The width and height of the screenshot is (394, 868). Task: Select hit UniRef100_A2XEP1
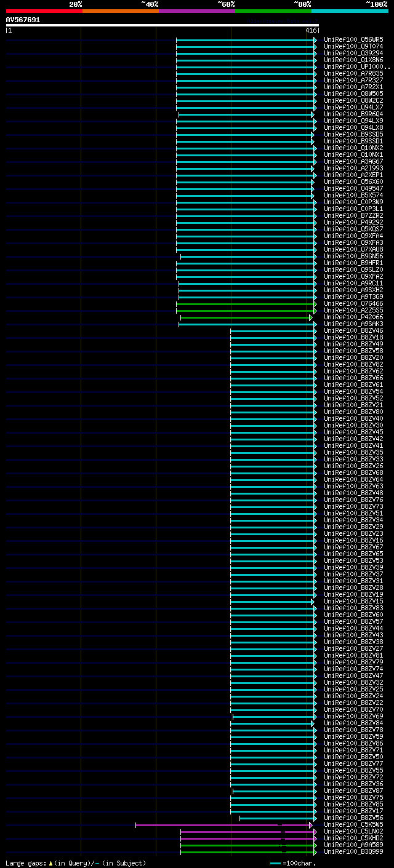[353, 175]
